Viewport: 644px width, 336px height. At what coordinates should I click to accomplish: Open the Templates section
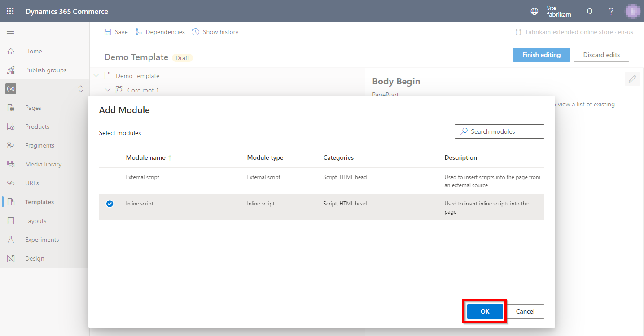point(39,201)
